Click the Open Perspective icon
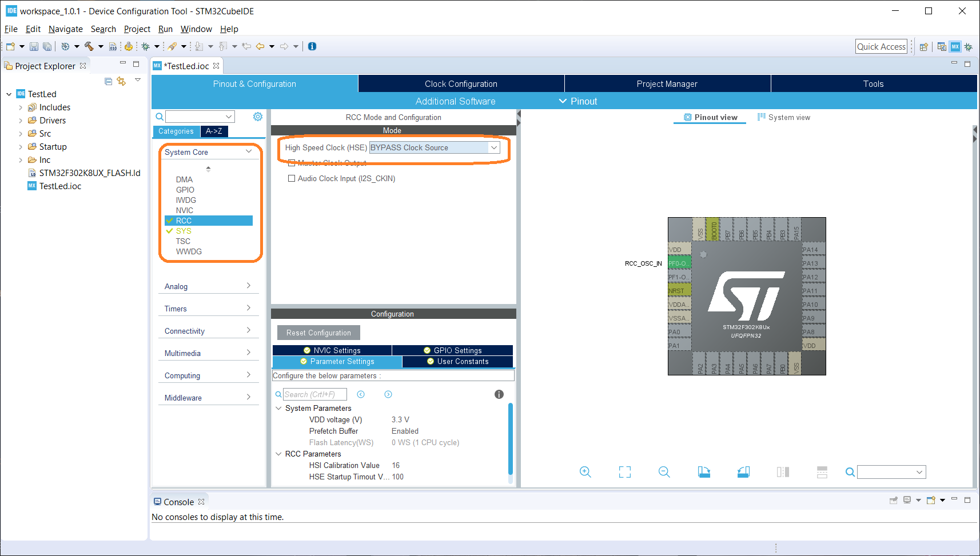Image resolution: width=980 pixels, height=556 pixels. point(923,47)
